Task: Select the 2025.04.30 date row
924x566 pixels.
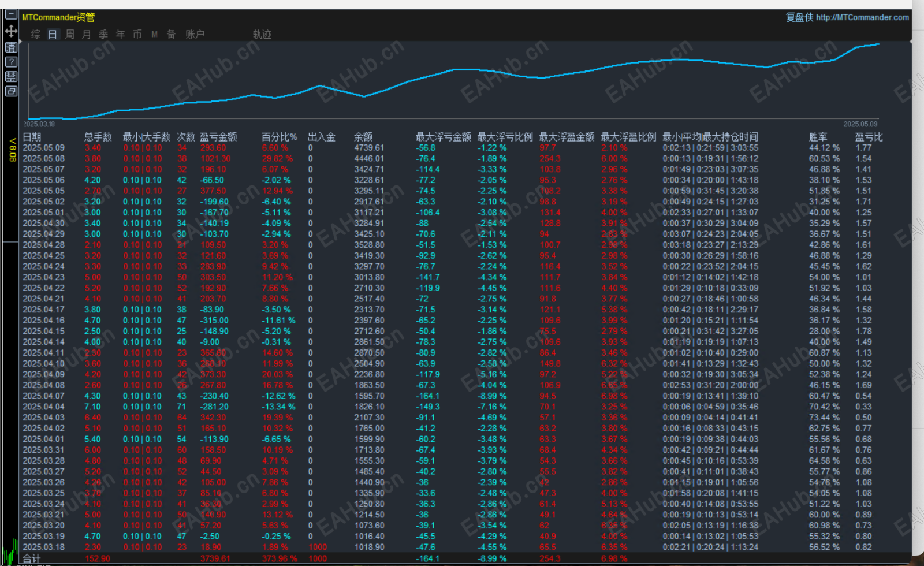Action: click(44, 224)
